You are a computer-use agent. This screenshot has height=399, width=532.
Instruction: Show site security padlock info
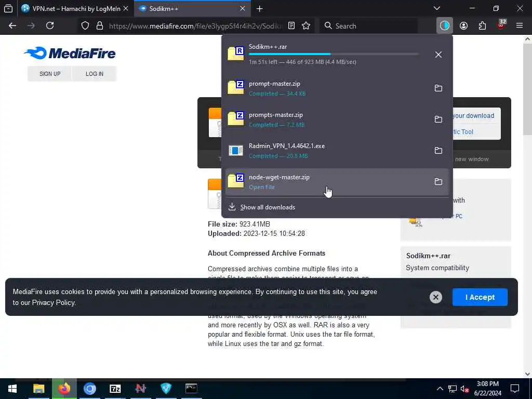100,26
